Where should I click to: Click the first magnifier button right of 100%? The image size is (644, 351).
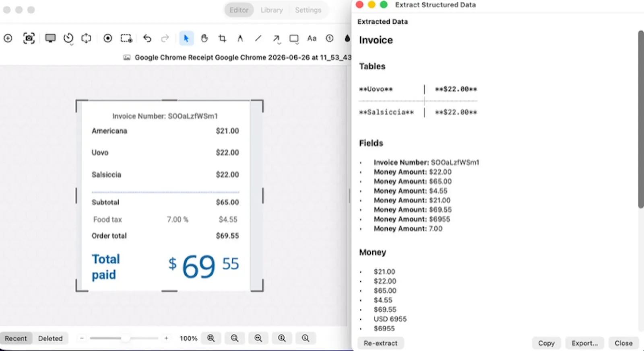tap(211, 338)
